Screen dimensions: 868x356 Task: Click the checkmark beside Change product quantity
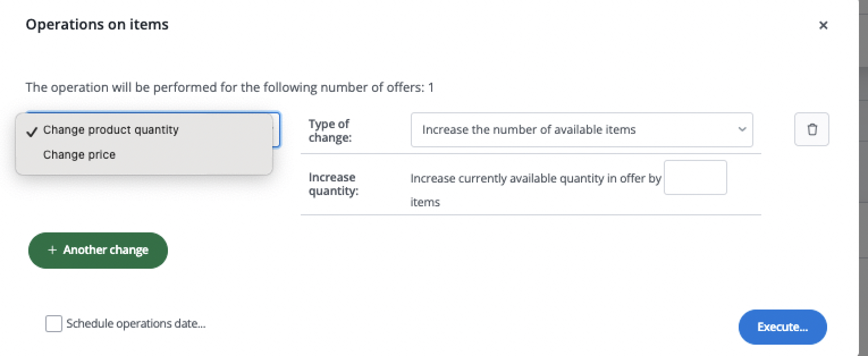click(32, 130)
